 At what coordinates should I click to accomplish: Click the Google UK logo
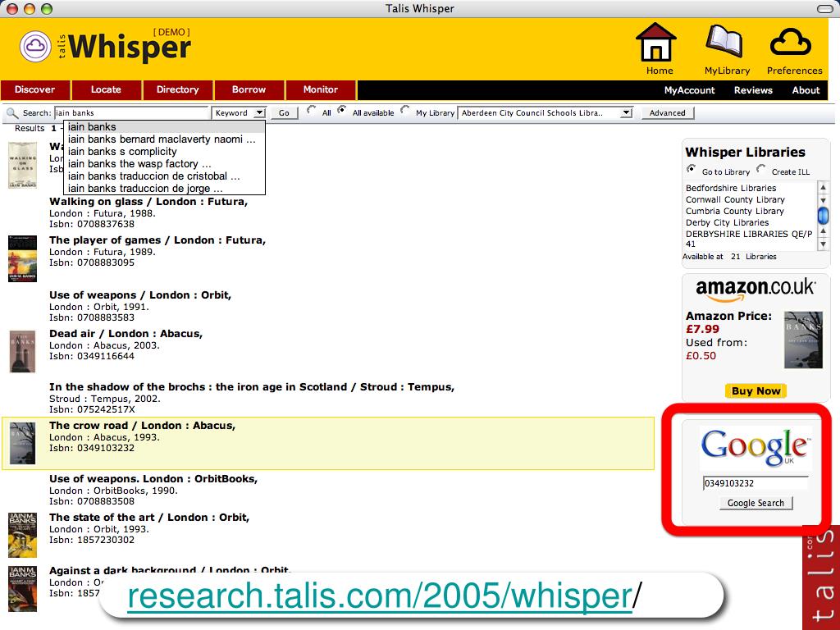[x=756, y=447]
